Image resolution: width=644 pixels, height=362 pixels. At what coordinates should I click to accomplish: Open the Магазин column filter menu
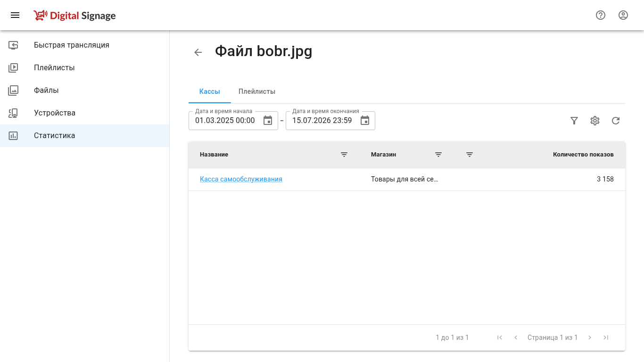(438, 155)
